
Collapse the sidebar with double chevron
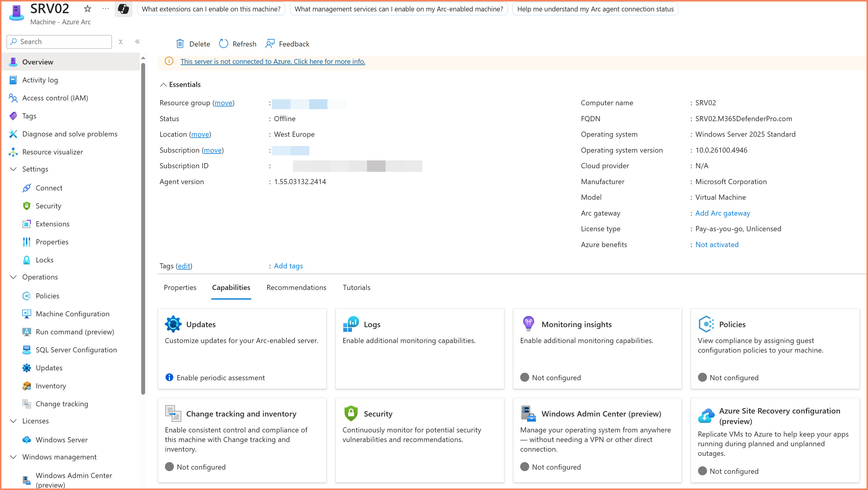(x=138, y=42)
